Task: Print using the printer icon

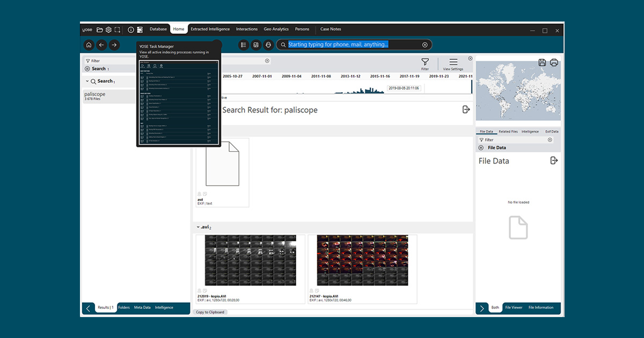Action: (x=554, y=63)
